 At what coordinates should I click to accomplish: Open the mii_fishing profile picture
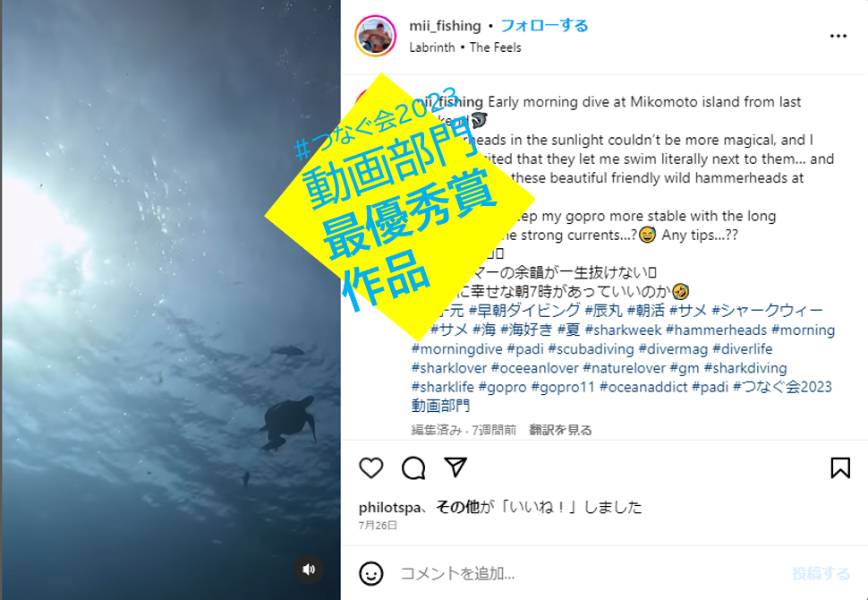[x=375, y=36]
